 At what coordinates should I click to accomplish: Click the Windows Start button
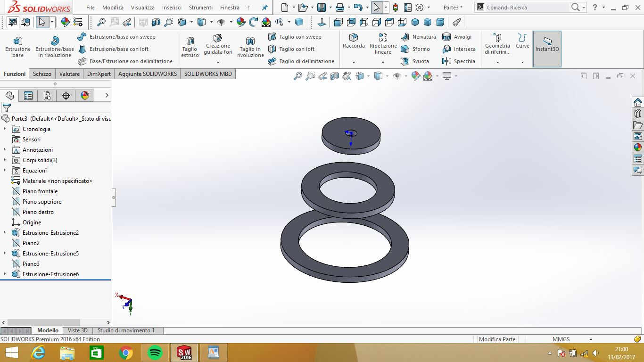point(11,353)
